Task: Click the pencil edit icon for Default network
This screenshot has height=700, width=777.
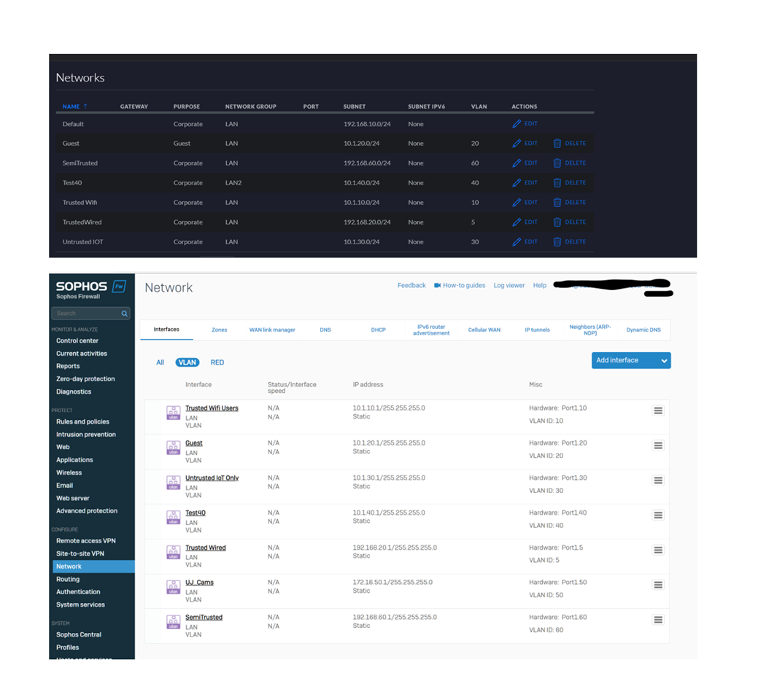Action: point(517,124)
